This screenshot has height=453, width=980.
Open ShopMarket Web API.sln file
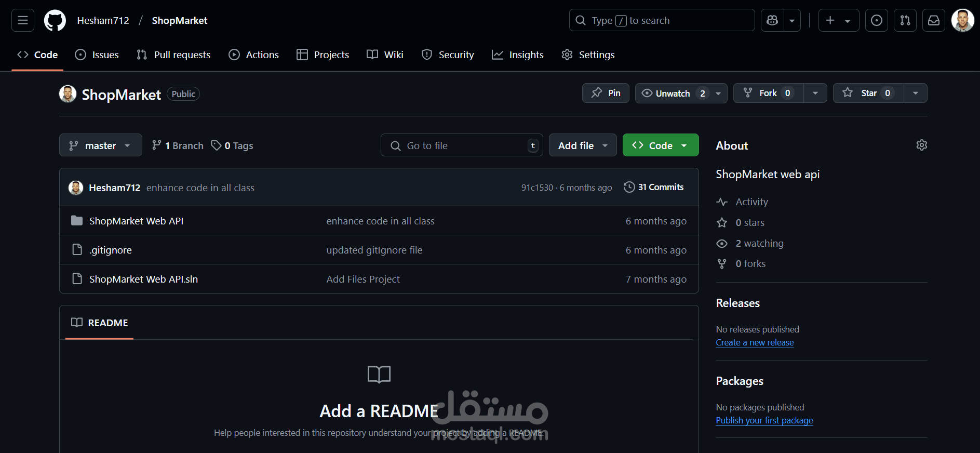tap(143, 279)
